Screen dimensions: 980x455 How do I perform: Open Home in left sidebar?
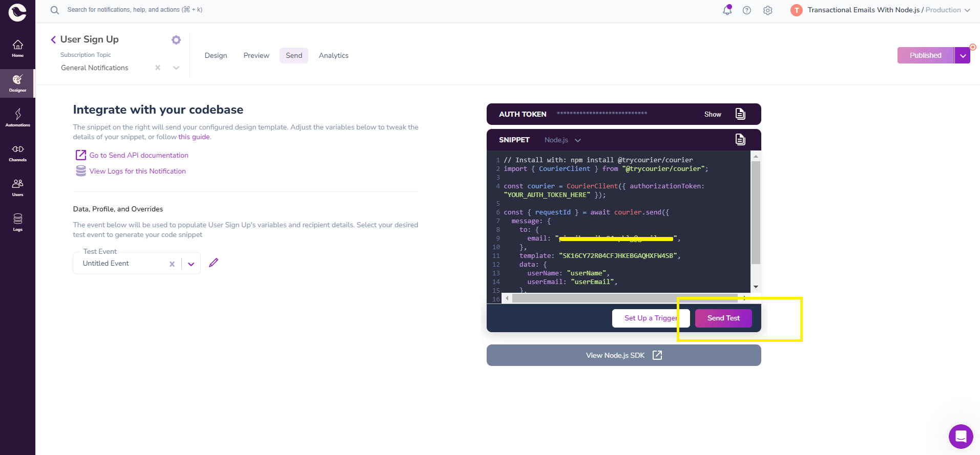coord(17,49)
